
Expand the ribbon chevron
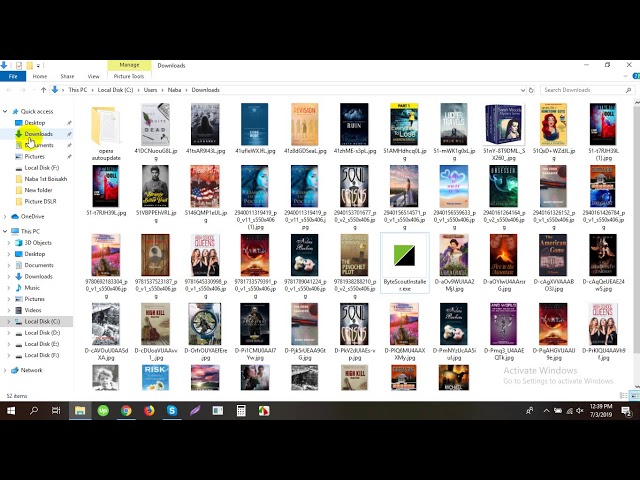[x=625, y=76]
